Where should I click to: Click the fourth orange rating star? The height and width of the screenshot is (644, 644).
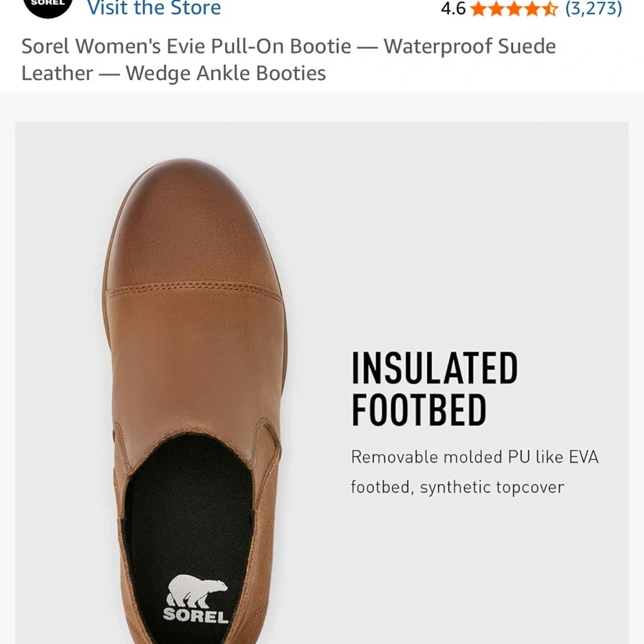click(x=531, y=9)
